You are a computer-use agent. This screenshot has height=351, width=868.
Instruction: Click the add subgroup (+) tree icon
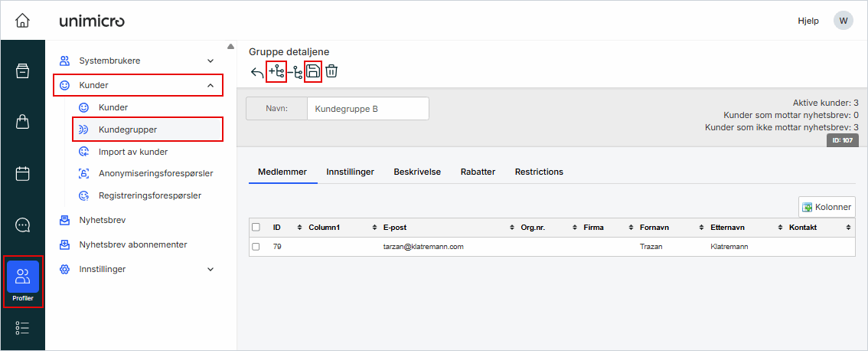(276, 72)
